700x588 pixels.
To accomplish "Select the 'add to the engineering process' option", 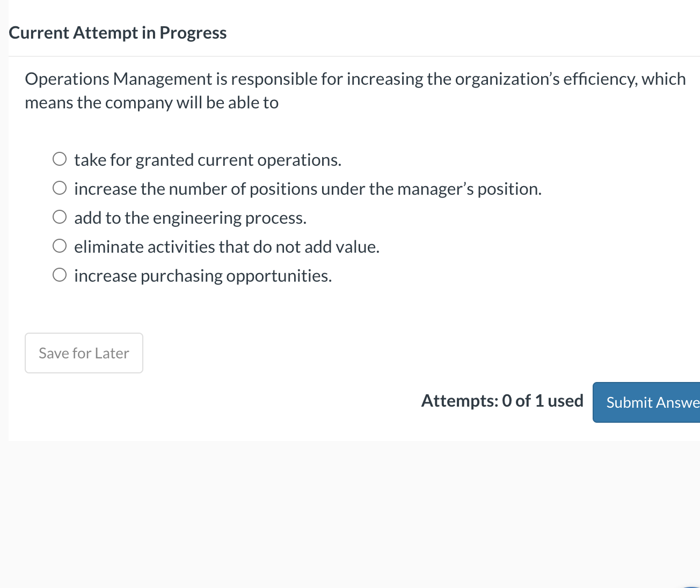I will pos(60,216).
